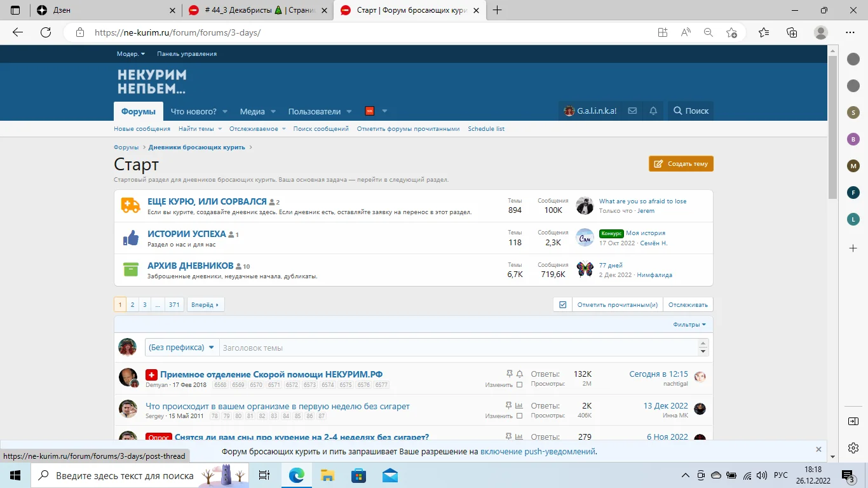The height and width of the screenshot is (488, 868).
Task: Click the ambulance icon of ЕЩЕ КУРЮ section
Action: point(130,205)
